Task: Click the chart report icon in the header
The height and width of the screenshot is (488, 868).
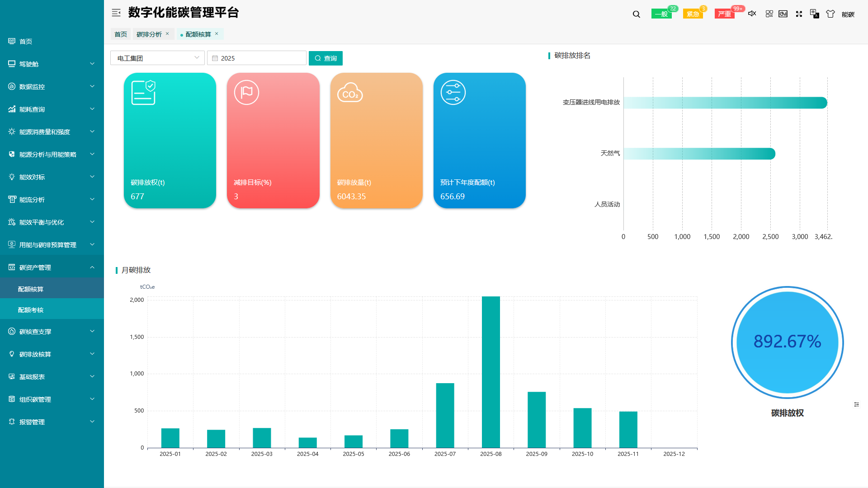Action: (783, 14)
